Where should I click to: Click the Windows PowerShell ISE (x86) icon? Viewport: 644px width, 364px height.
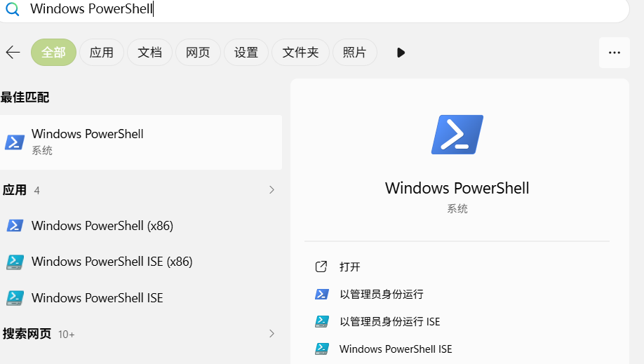click(15, 262)
